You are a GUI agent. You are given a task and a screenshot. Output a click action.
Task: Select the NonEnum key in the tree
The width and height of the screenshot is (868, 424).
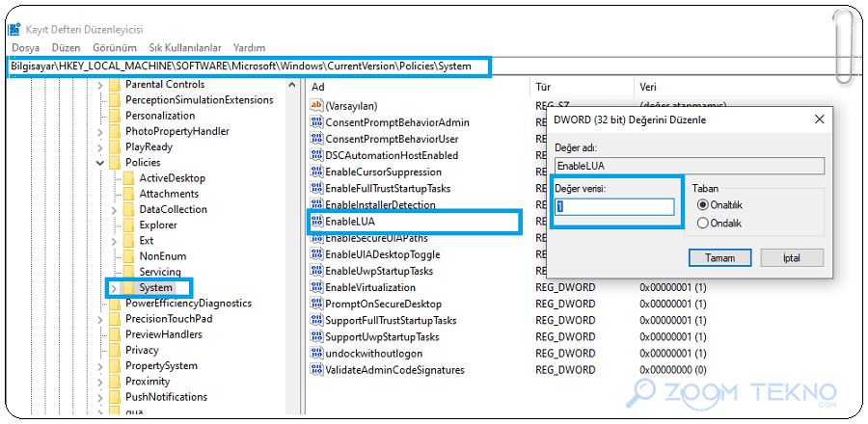pos(163,256)
